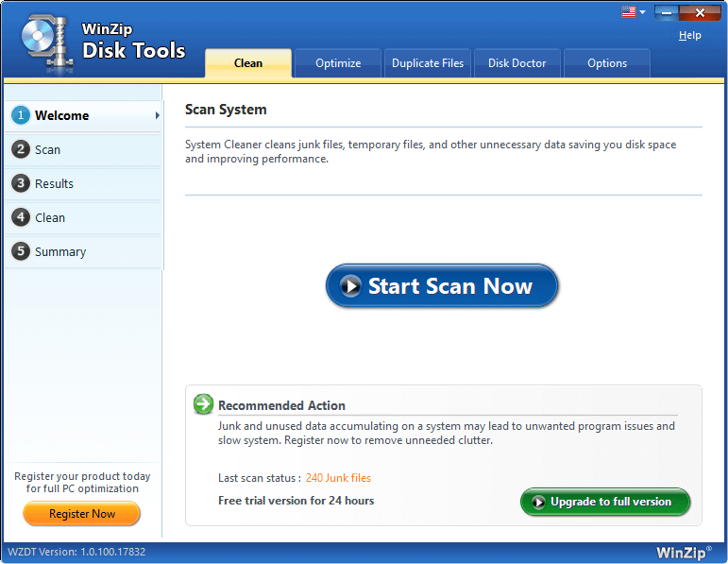Screen dimensions: 728x564
Task: Switch to the Optimize tab
Action: 338,63
